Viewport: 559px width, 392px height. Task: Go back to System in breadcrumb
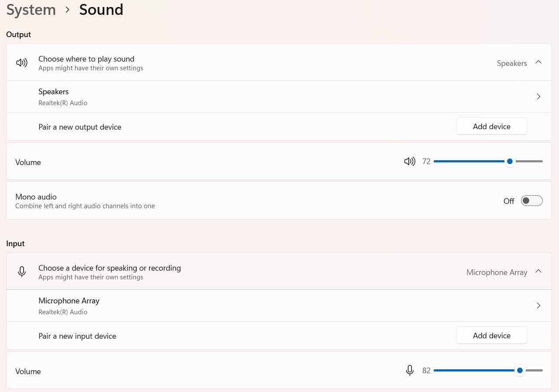coord(31,10)
